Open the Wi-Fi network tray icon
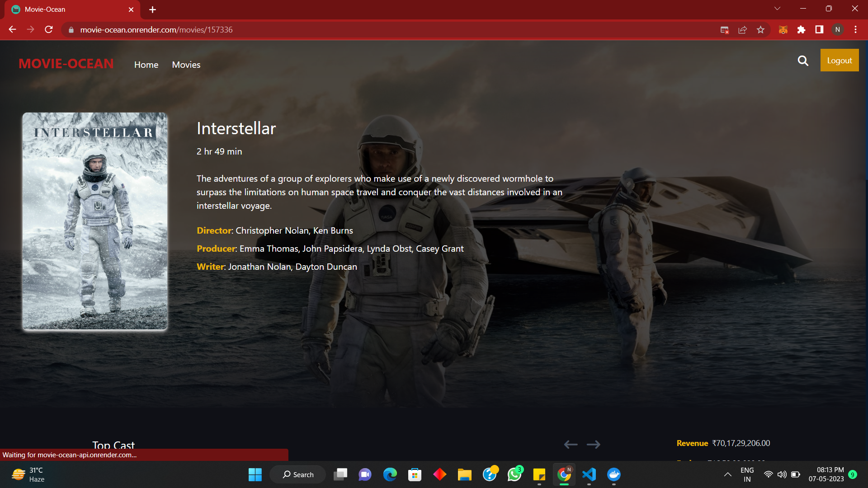Viewport: 868px width, 488px height. pyautogui.click(x=768, y=474)
